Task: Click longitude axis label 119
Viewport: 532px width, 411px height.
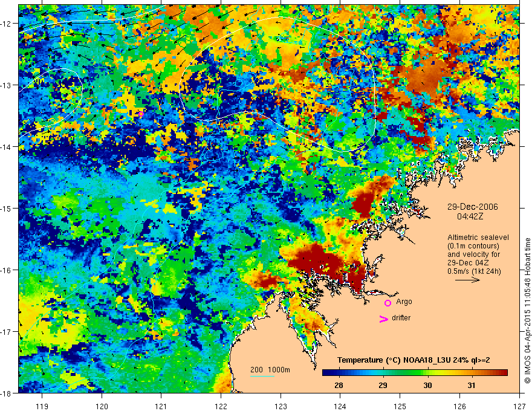Action: point(42,406)
